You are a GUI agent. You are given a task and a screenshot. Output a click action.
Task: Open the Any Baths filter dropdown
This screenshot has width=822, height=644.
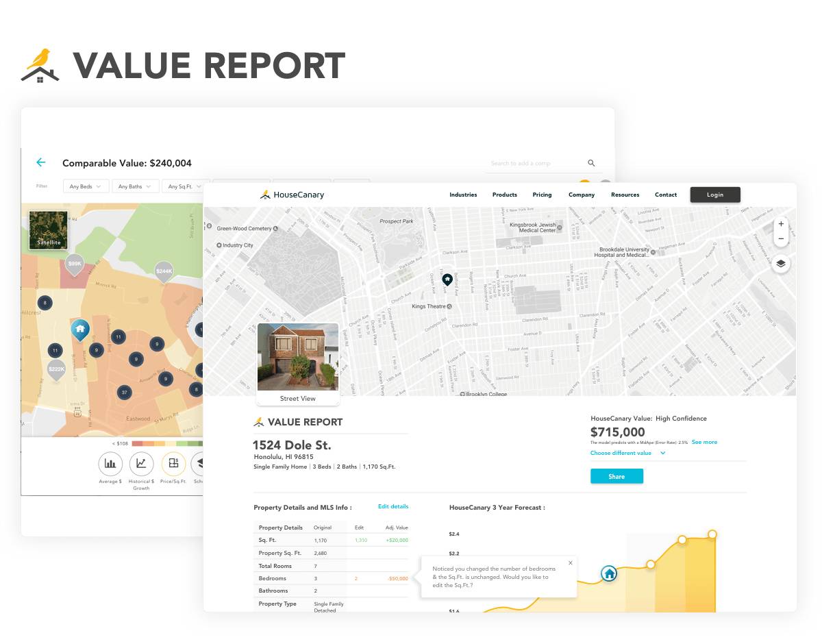coord(134,186)
